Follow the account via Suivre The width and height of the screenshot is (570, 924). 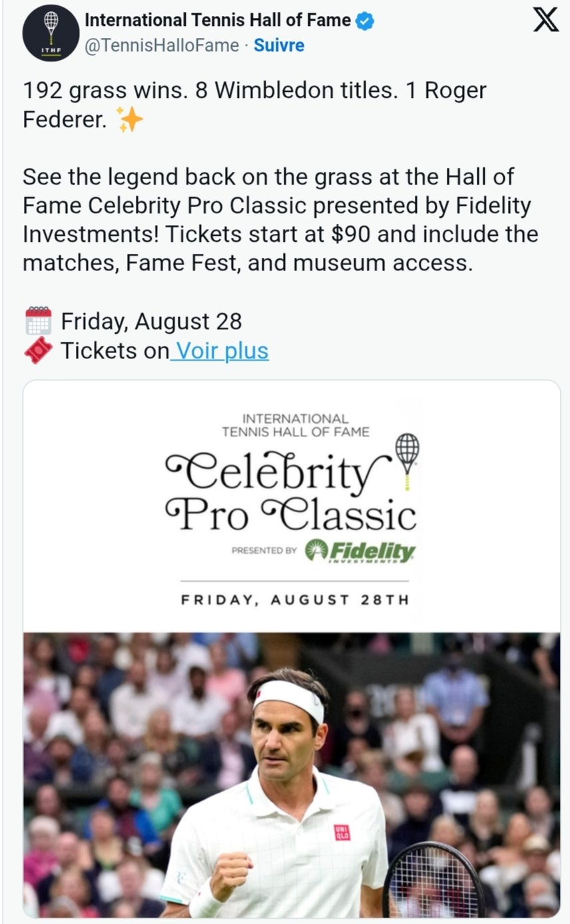279,45
